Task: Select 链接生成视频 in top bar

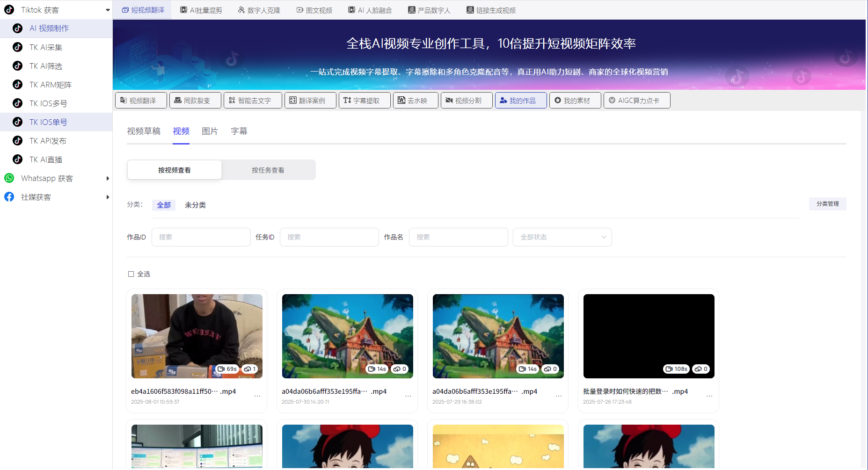Action: click(490, 9)
